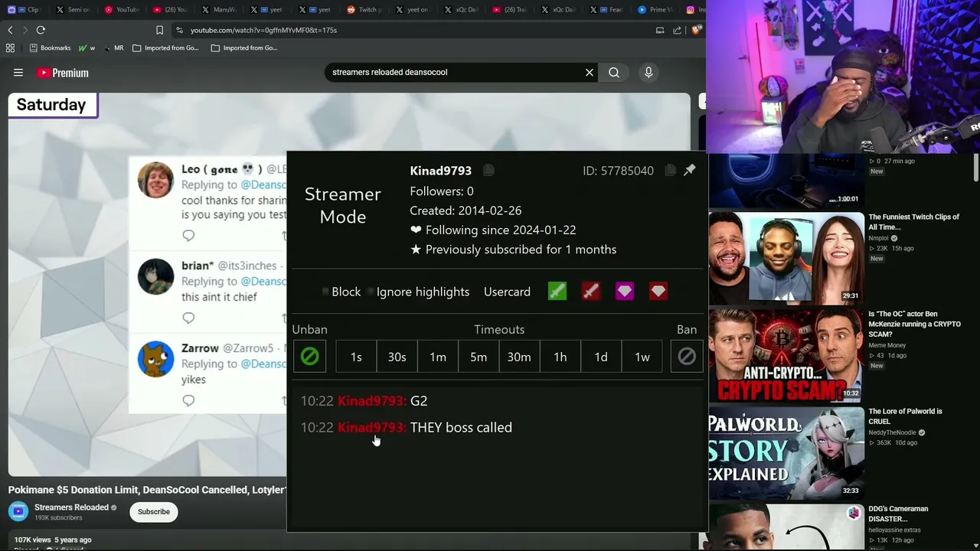Unban the user with the green icon
The image size is (980, 551).
(x=310, y=357)
